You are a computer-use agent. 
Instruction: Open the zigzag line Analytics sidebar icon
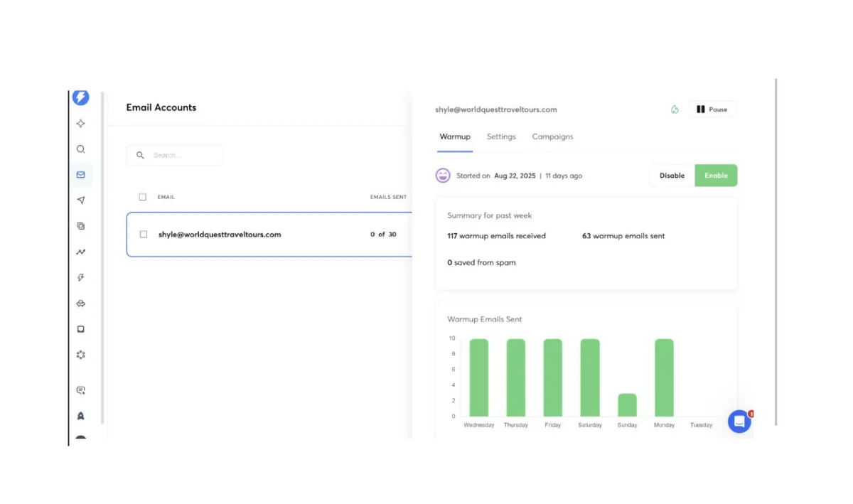pyautogui.click(x=81, y=252)
